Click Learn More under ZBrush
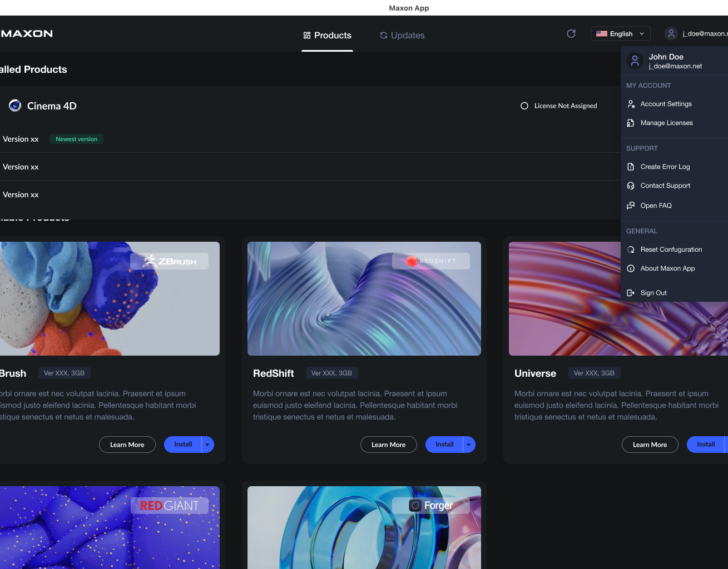The height and width of the screenshot is (569, 728). coord(127,445)
